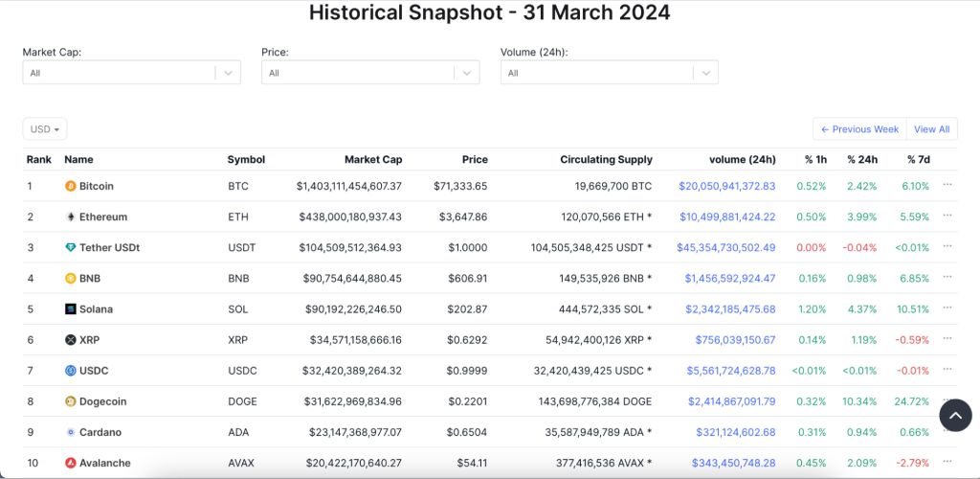Go to the Previous Week snapshot
980x479 pixels.
point(859,129)
